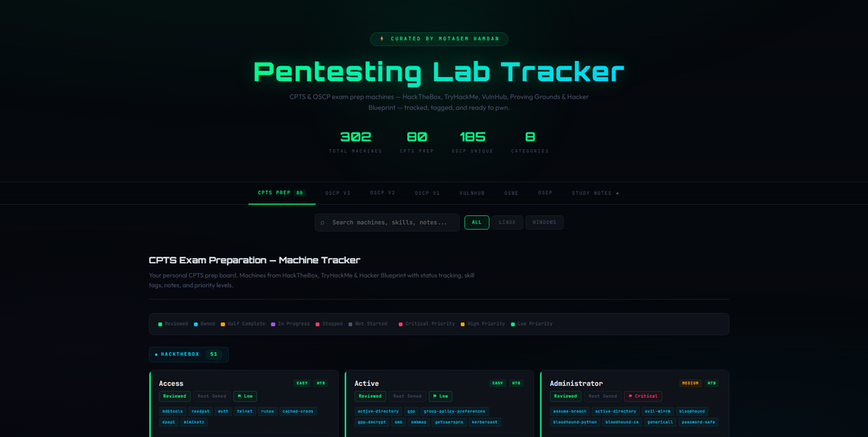Viewport: 868px width, 437px height.
Task: Click the evil-winrm skill tag
Action: [657, 412]
